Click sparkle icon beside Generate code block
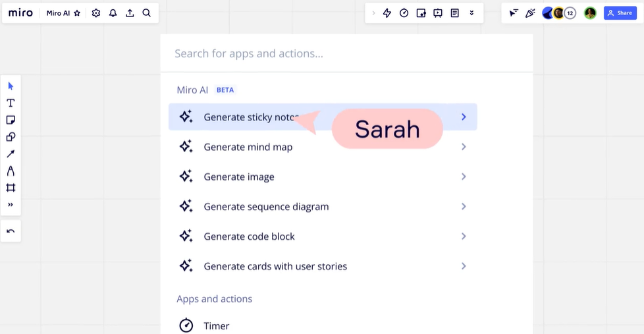This screenshot has width=644, height=334. click(x=186, y=236)
